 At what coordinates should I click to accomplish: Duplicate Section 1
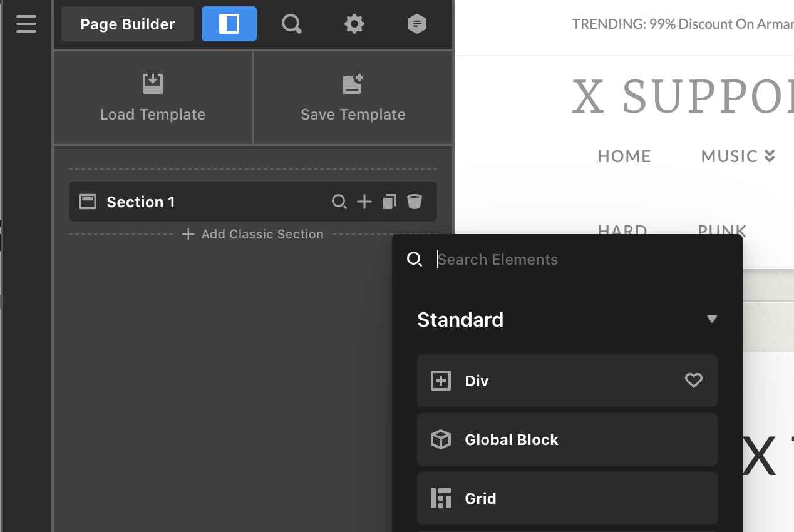coord(389,202)
